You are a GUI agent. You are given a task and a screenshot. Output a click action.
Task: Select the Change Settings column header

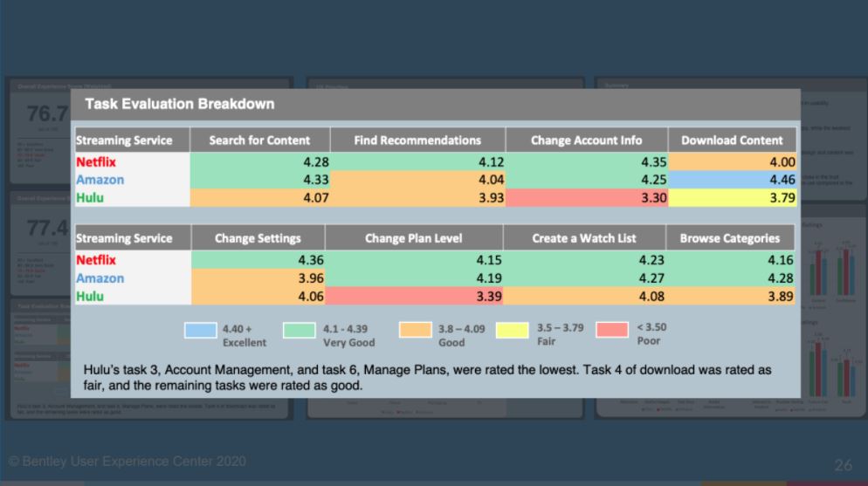258,238
